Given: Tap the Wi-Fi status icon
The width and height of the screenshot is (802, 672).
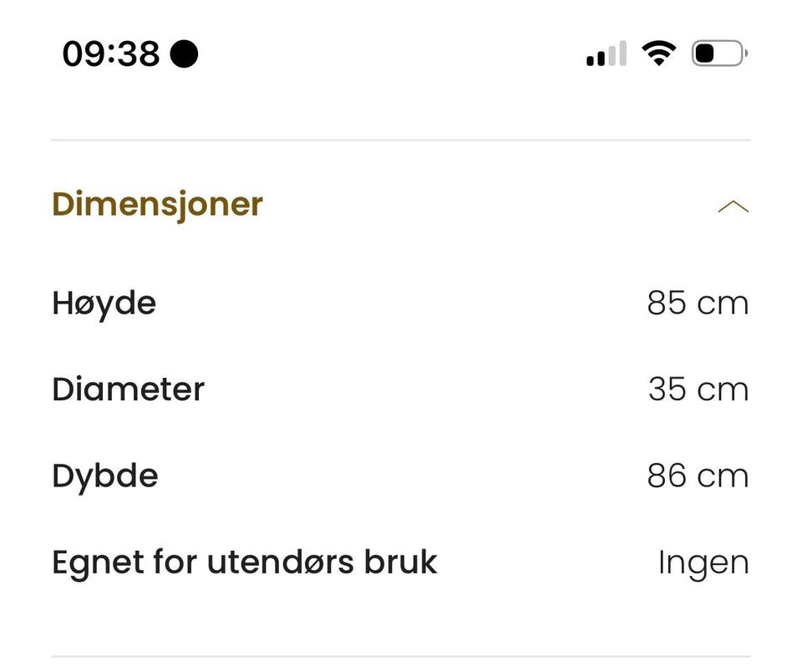Looking at the screenshot, I should 658,54.
